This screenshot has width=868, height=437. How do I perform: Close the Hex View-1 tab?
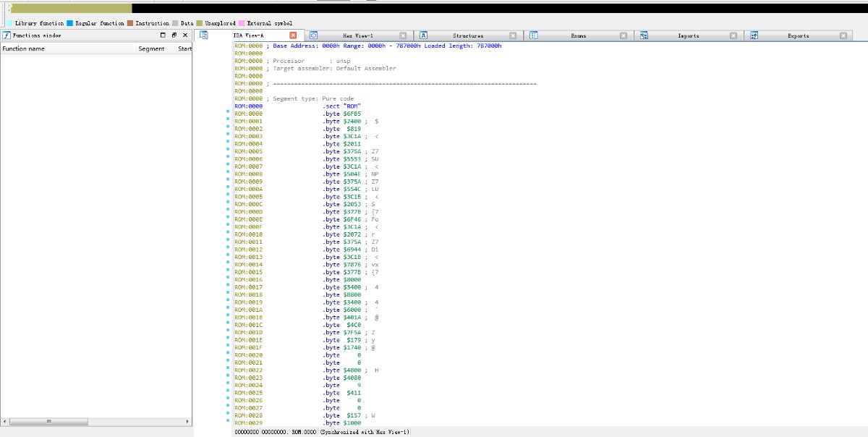click(403, 35)
